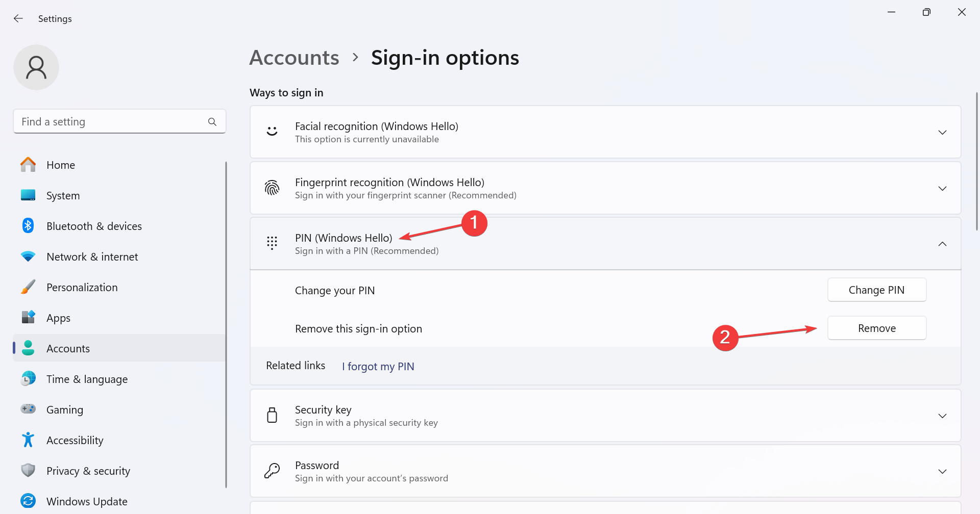
Task: Minimize the Settings window
Action: (x=892, y=12)
